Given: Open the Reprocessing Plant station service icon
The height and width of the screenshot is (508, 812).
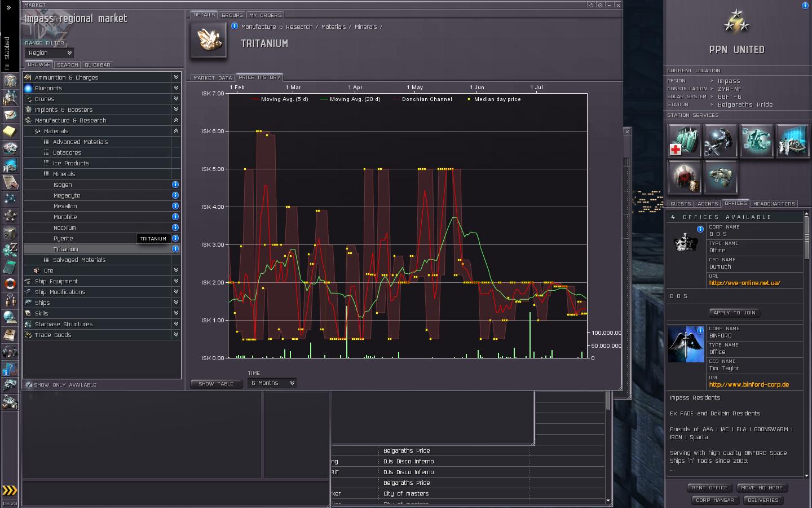Looking at the screenshot, I should 757,141.
